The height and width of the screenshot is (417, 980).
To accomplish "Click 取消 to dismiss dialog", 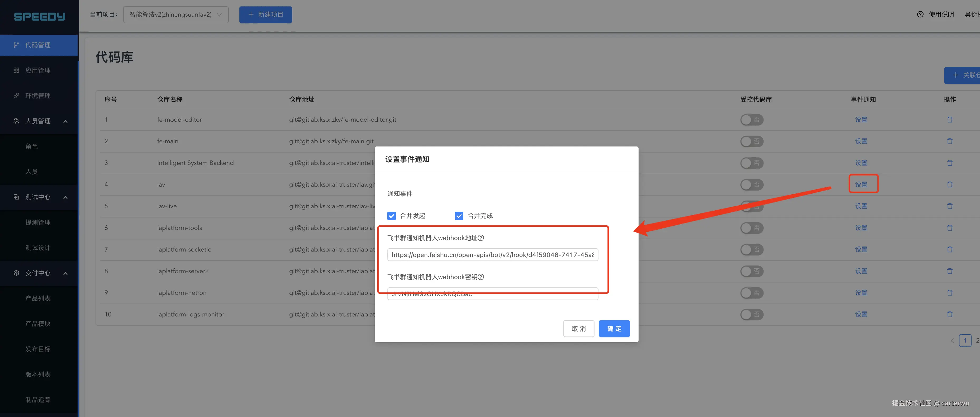I will pos(578,328).
